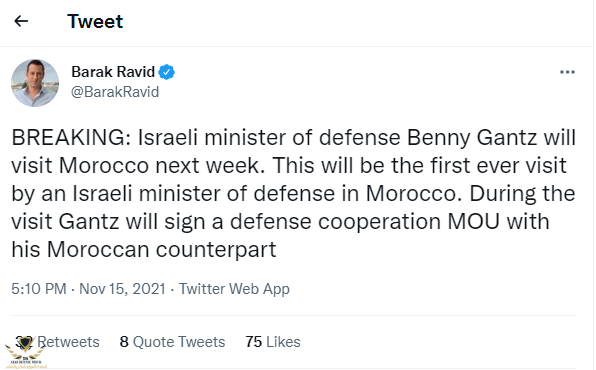Go back using the left arrow
This screenshot has width=596, height=370.
21,21
